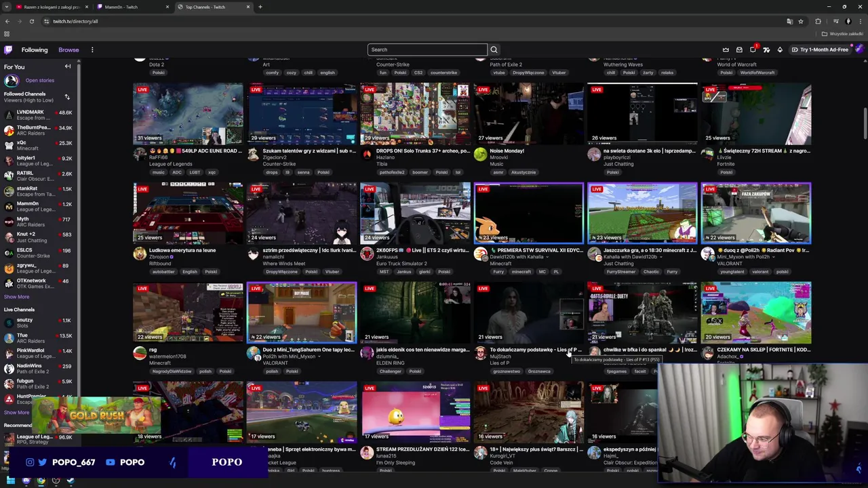
Task: Open tab search dropdown arrow
Action: [x=5, y=7]
